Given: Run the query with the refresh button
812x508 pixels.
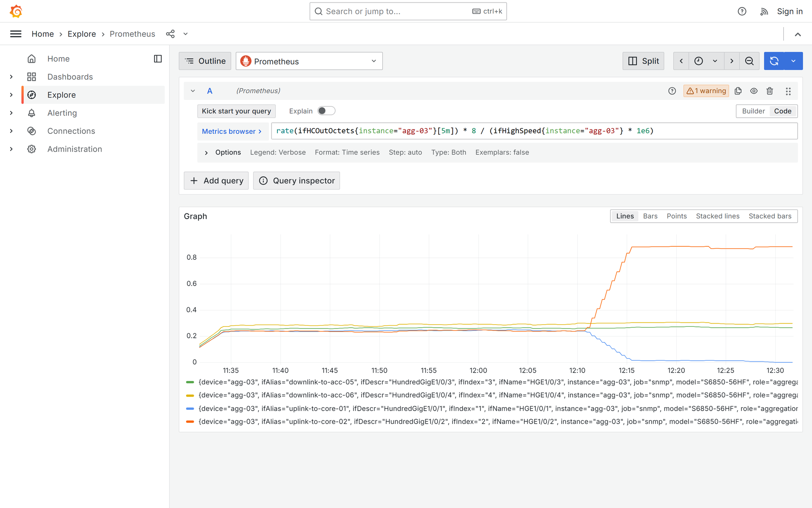Looking at the screenshot, I should tap(774, 61).
